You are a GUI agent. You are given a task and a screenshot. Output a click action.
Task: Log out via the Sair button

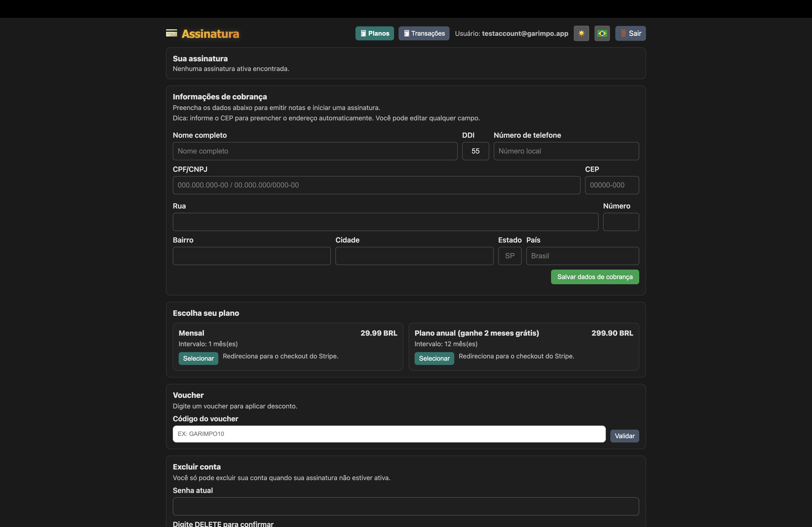[630, 33]
